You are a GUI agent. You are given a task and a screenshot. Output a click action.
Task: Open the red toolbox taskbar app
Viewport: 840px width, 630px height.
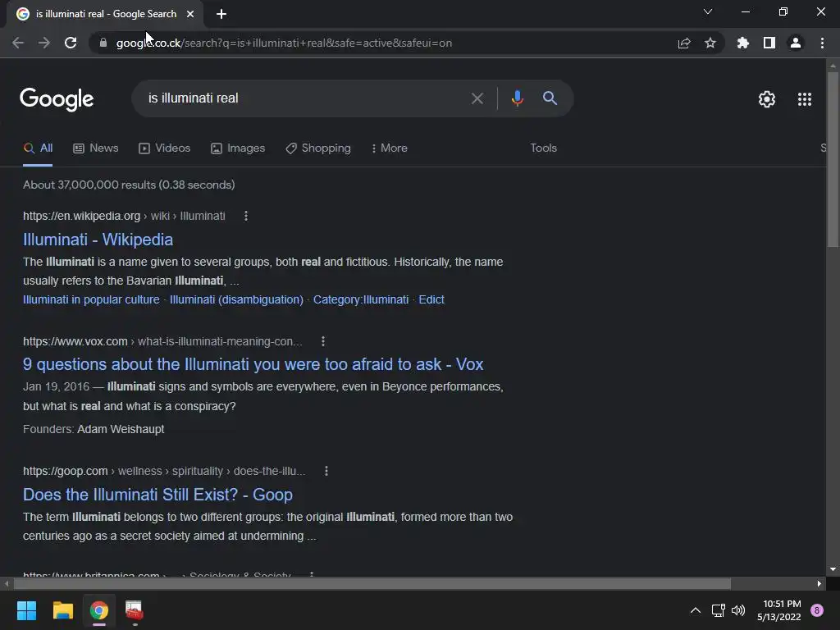click(x=134, y=610)
